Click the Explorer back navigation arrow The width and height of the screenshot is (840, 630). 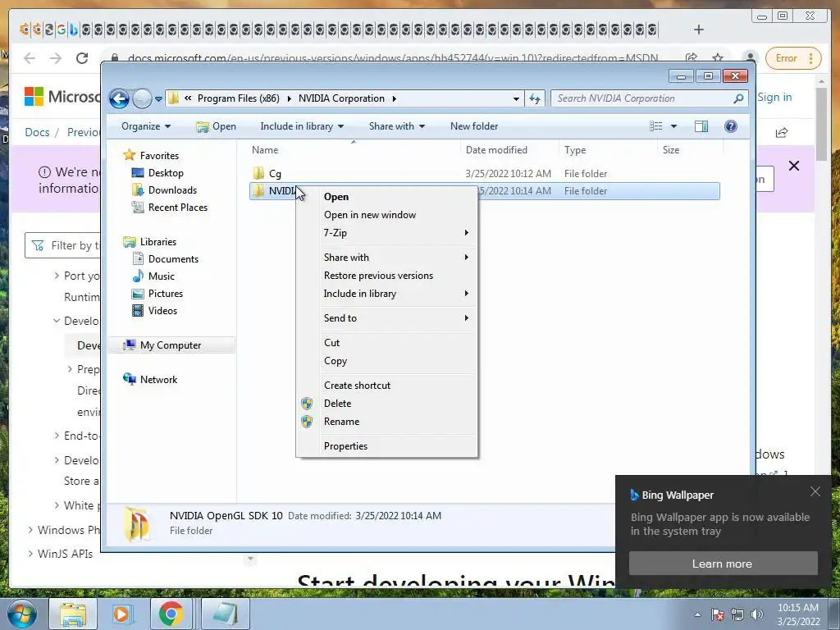point(119,98)
